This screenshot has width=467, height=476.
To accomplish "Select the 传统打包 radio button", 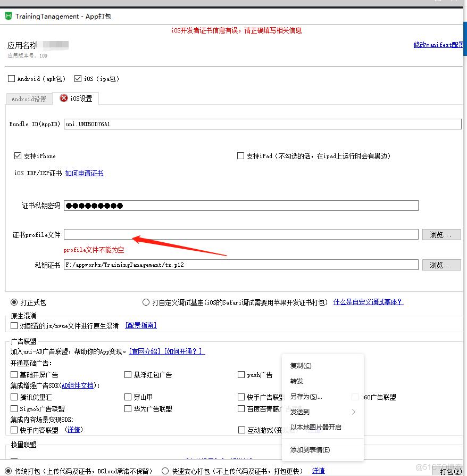I will point(9,471).
